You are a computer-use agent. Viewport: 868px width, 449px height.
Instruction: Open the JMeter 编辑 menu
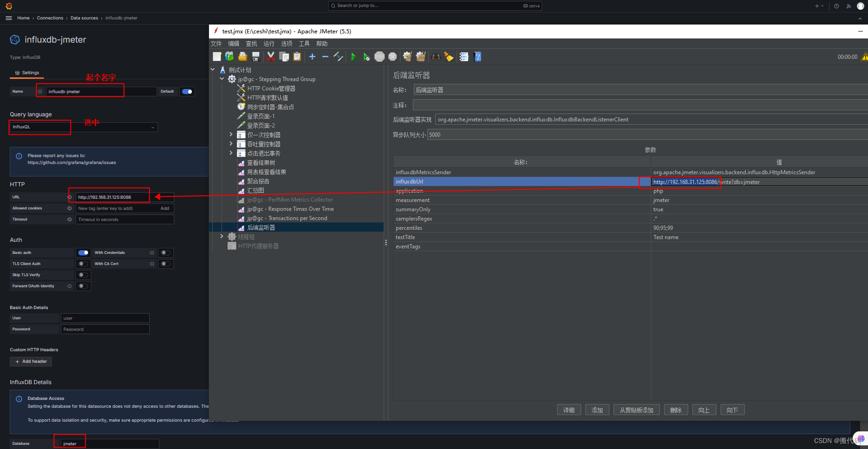point(234,44)
